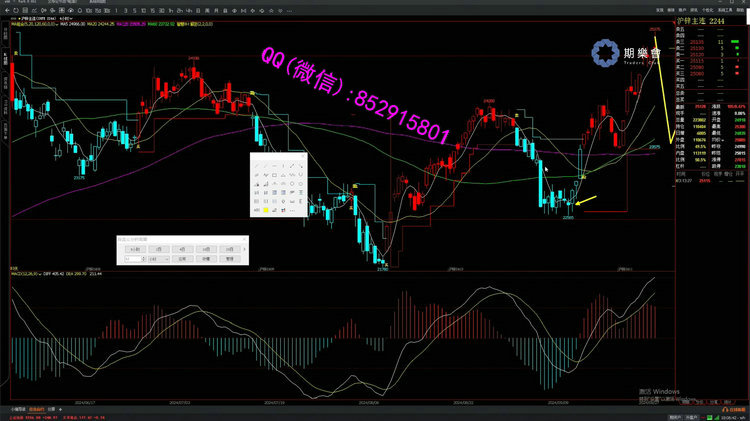Click the period value spinner arrows

[x=143, y=258]
